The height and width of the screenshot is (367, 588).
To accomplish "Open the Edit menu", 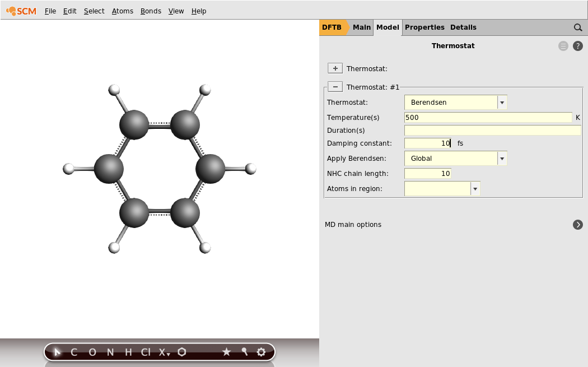I will 70,11.
